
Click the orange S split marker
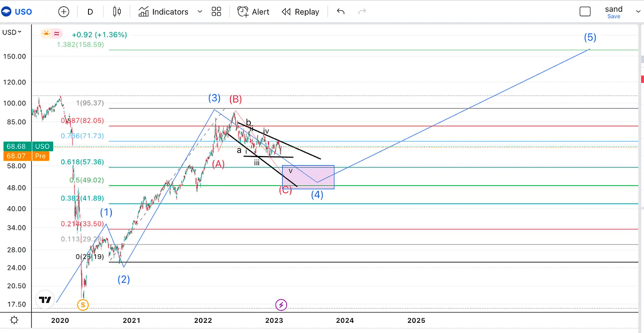(82, 305)
